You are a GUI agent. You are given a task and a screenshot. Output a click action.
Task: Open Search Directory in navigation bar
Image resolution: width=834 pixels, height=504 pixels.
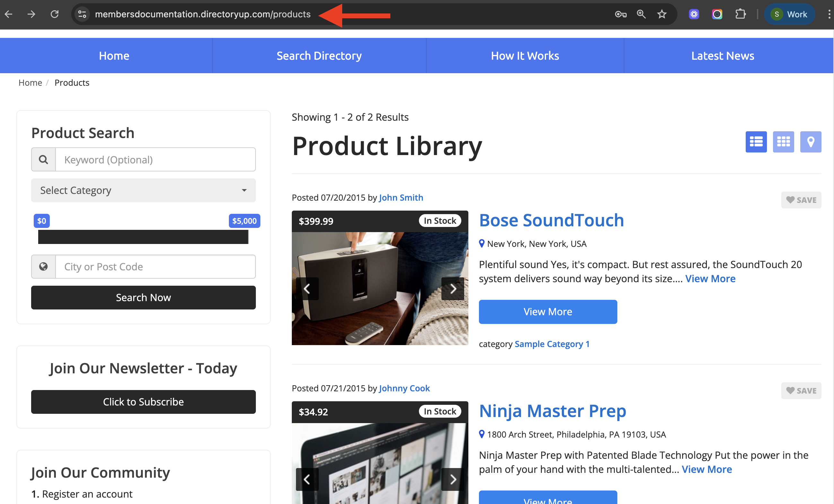[319, 56]
